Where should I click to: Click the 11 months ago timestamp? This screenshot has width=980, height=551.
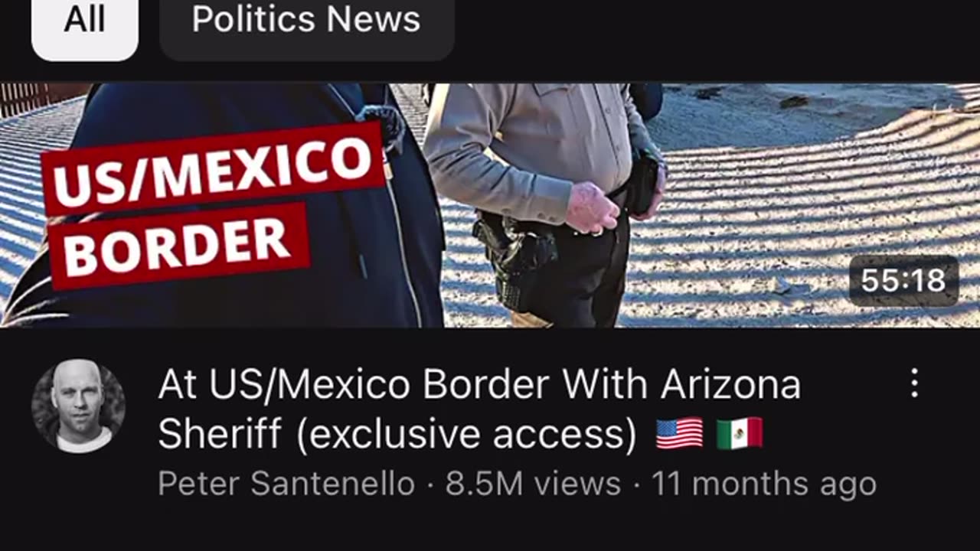763,484
